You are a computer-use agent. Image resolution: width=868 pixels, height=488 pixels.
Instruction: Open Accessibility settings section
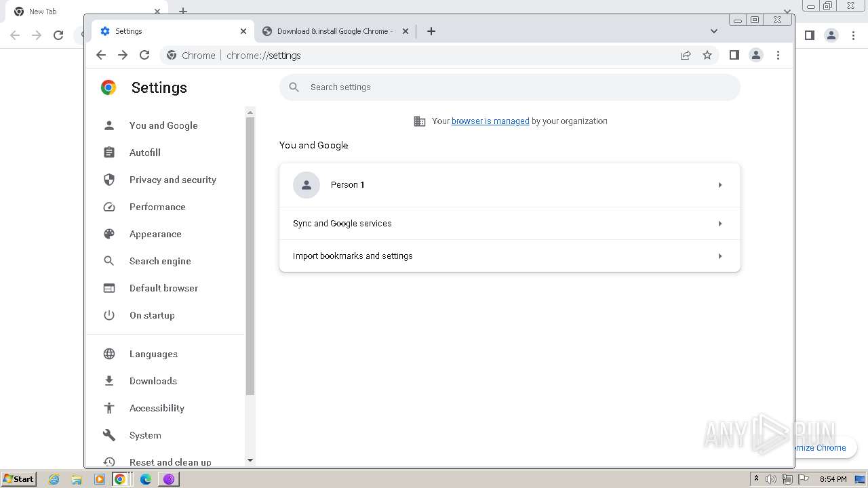tap(157, 408)
